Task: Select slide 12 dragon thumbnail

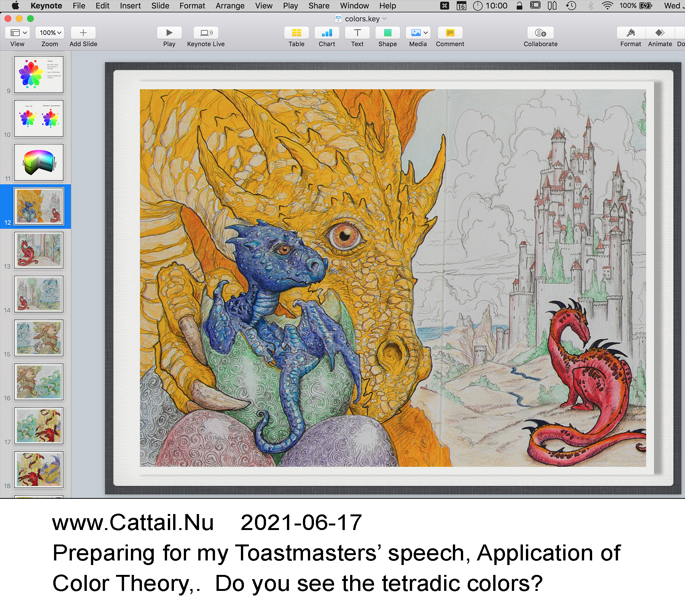Action: tap(39, 206)
